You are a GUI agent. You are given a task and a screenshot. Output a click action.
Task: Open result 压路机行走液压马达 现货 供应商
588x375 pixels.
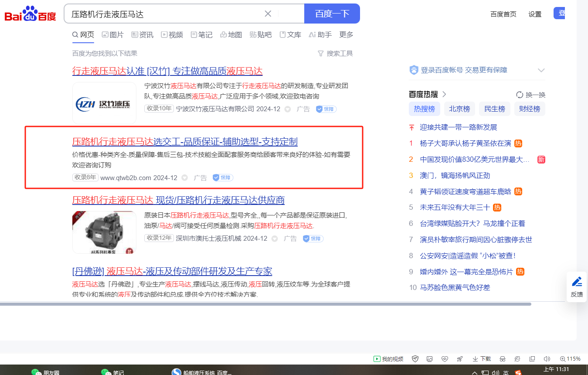coord(178,200)
